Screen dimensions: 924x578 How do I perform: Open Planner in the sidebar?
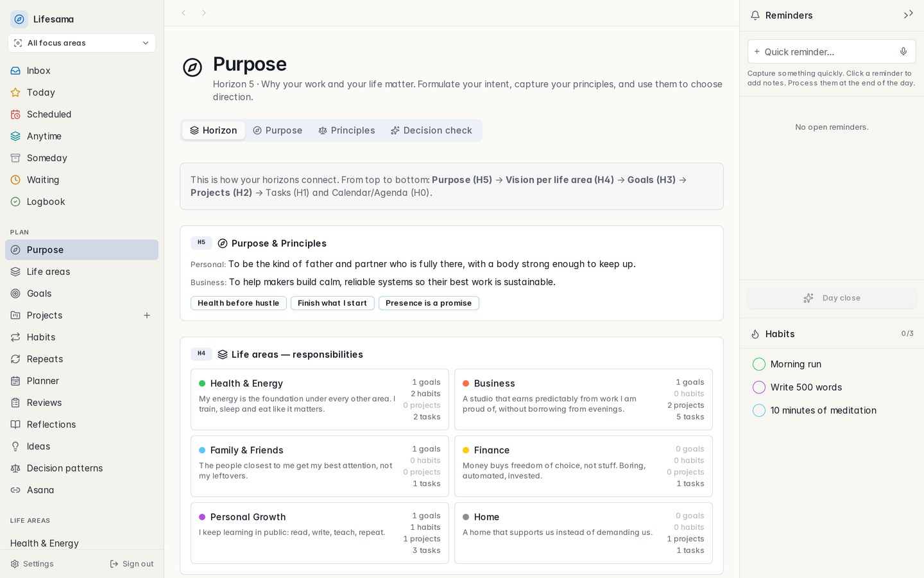[x=81, y=381]
